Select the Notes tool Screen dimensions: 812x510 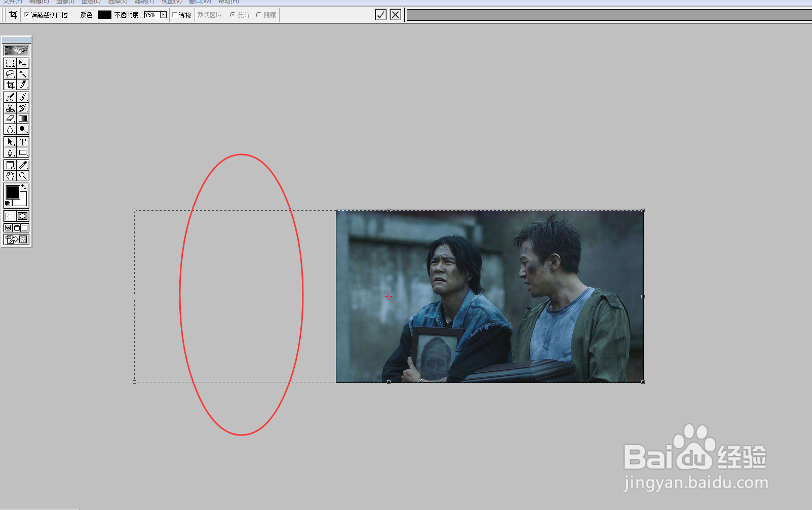click(x=10, y=165)
